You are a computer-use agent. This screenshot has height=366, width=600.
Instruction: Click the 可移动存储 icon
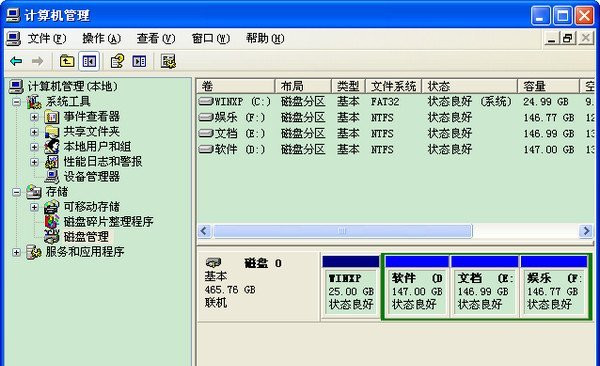(x=52, y=207)
